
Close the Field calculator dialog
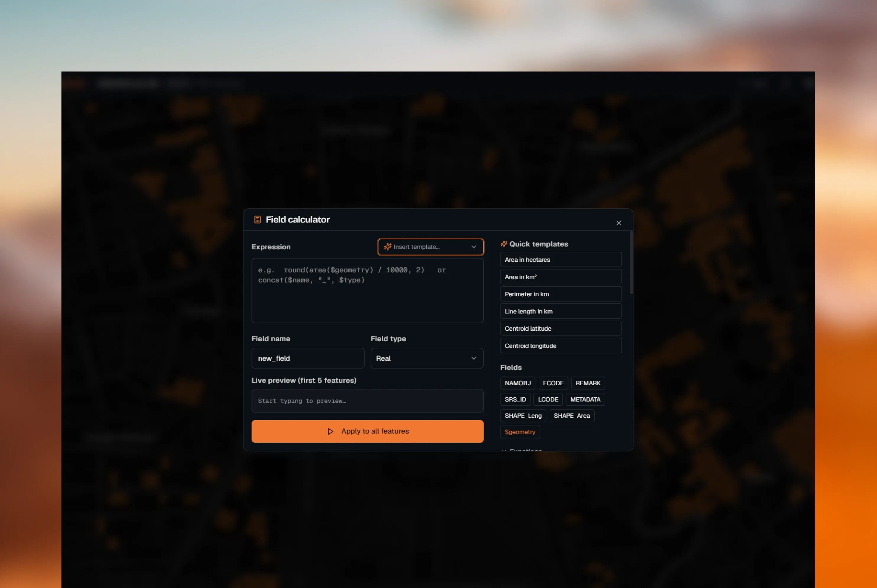click(619, 223)
